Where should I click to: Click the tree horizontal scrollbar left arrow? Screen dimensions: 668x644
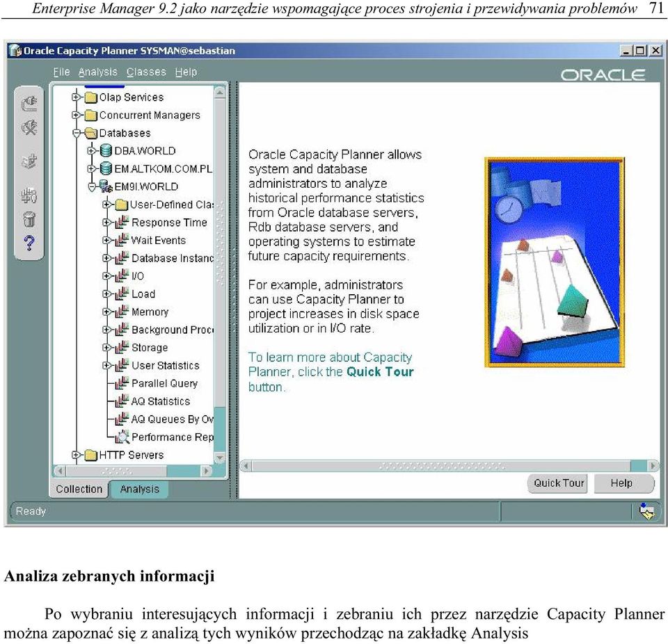click(61, 471)
